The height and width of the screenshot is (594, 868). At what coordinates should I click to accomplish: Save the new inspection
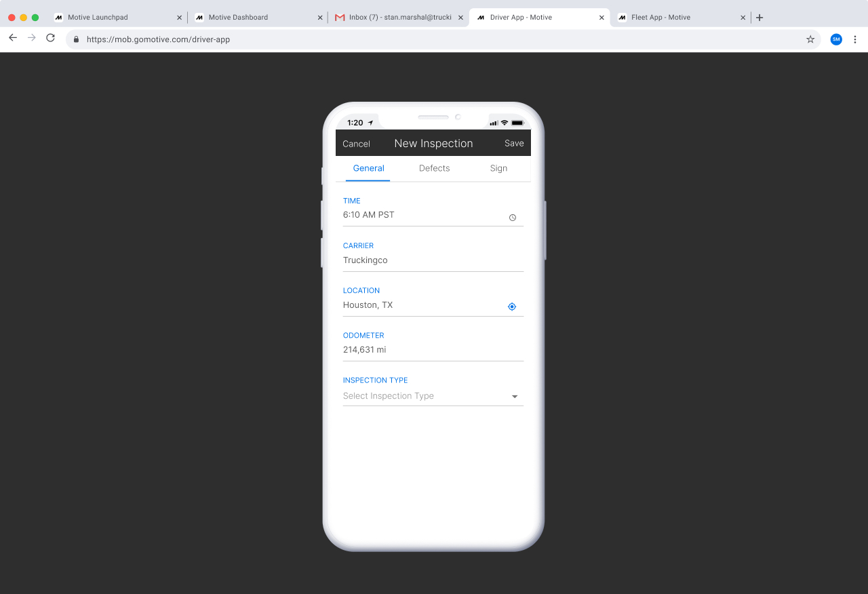[x=514, y=143]
